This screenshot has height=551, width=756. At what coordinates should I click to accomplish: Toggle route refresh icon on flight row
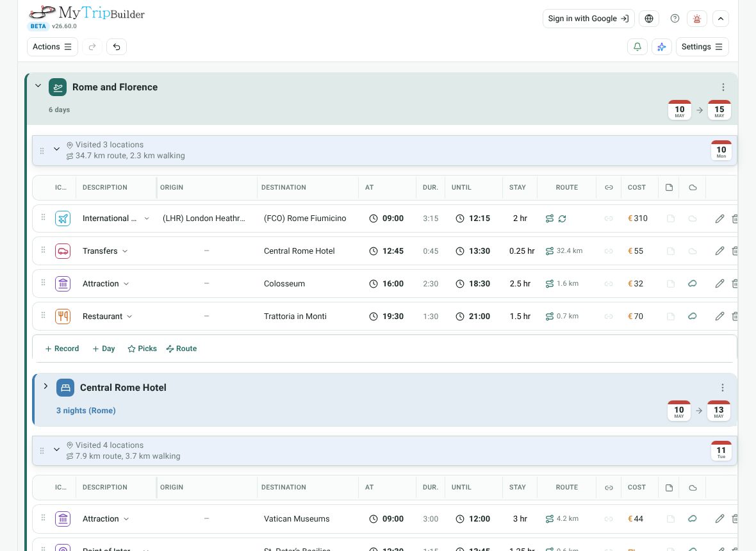point(562,218)
